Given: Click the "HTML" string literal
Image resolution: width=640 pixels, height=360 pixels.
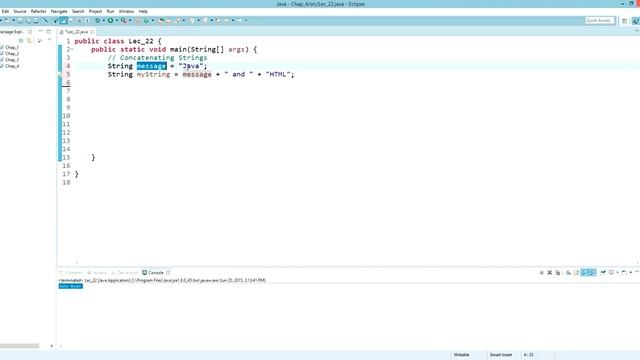Looking at the screenshot, I should coord(278,74).
